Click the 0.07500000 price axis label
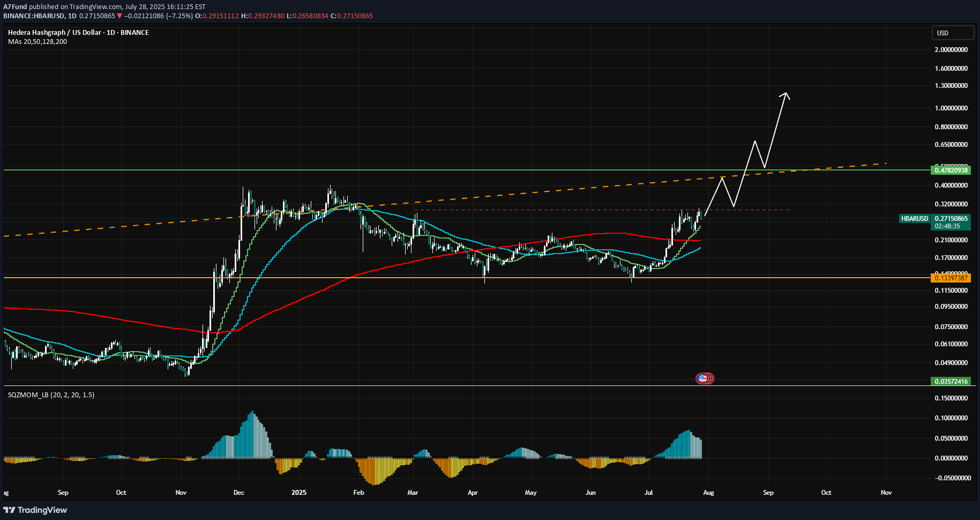Image resolution: width=980 pixels, height=520 pixels. coord(951,326)
